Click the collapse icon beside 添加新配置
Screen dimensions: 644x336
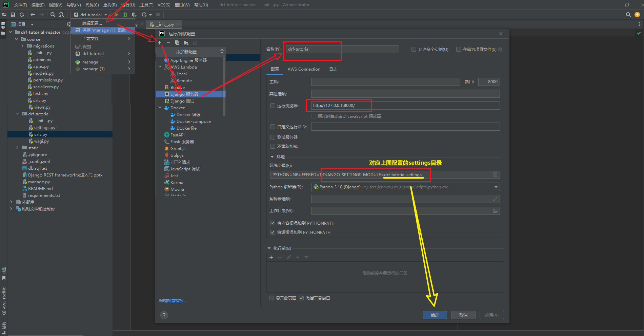[x=222, y=51]
